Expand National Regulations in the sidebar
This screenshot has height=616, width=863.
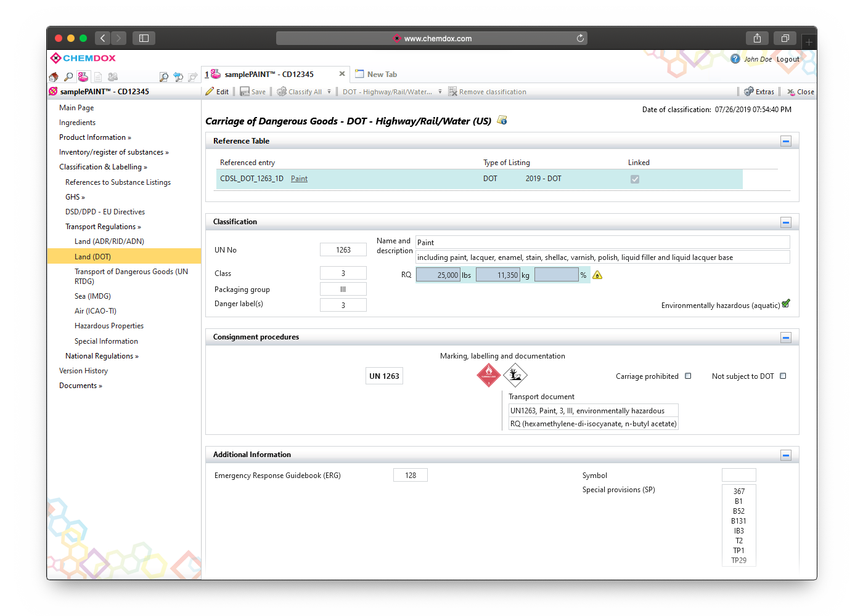coord(102,356)
